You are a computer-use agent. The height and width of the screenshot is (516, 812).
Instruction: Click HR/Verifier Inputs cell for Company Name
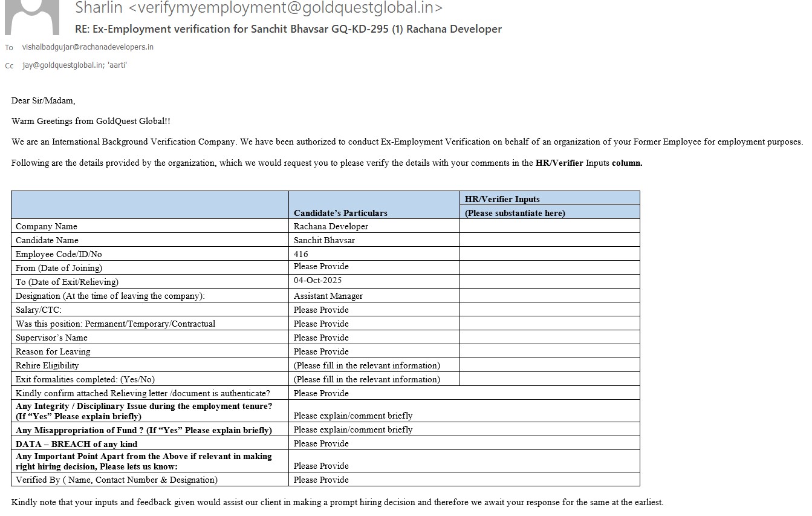click(x=549, y=226)
